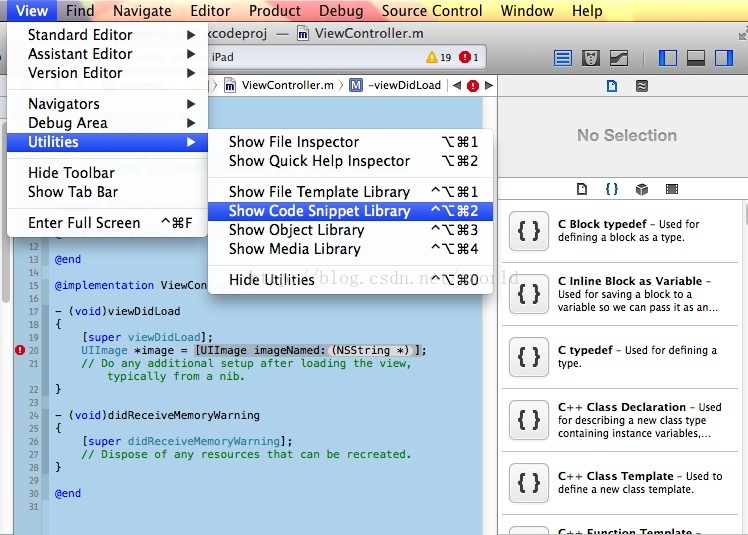Expand Standard Editor submenu
748x535 pixels.
[x=107, y=35]
